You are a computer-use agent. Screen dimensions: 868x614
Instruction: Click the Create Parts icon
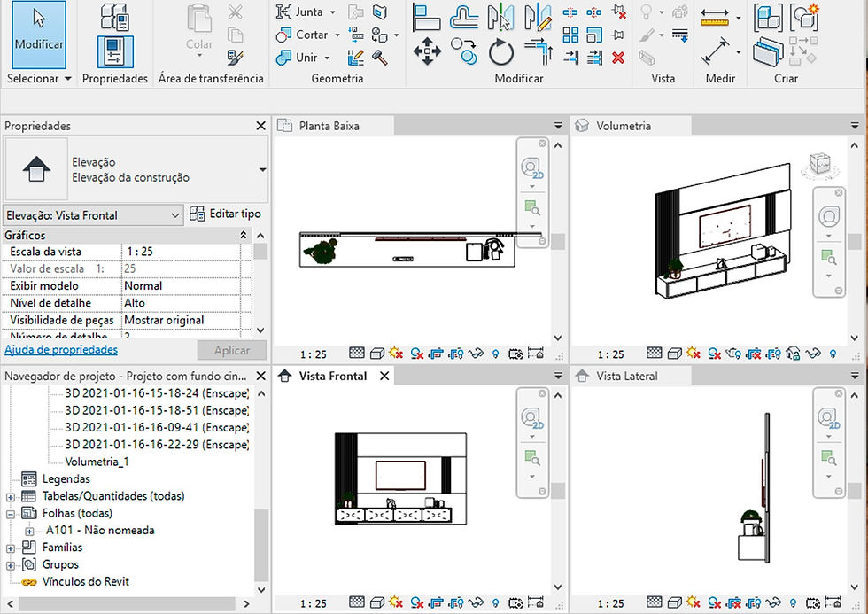tap(769, 51)
